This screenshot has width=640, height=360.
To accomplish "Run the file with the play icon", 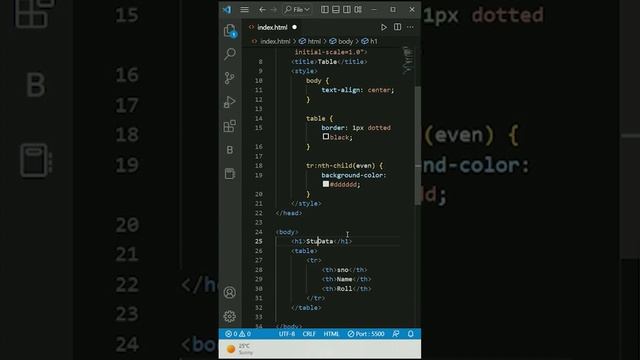I will (384, 27).
